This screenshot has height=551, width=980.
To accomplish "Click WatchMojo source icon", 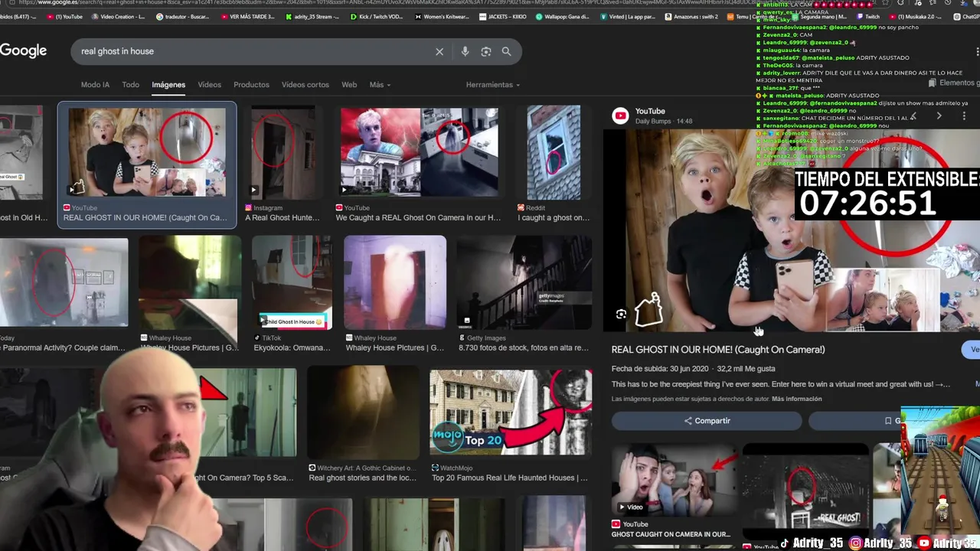I will (435, 468).
